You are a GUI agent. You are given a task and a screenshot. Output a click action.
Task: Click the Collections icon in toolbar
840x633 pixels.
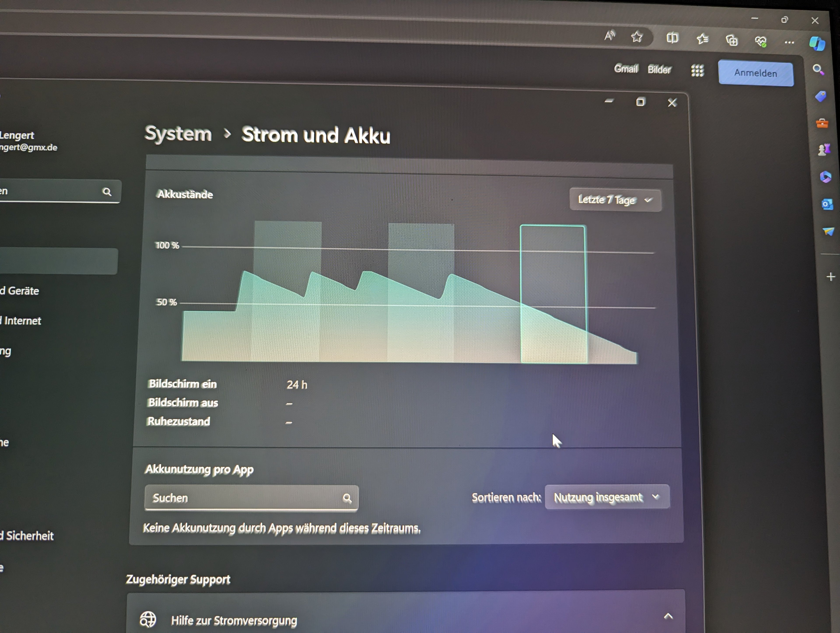(731, 40)
